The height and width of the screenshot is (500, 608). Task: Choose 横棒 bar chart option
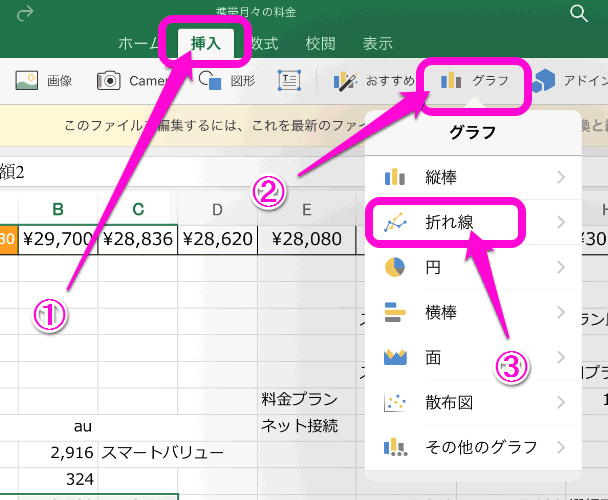pos(472,312)
